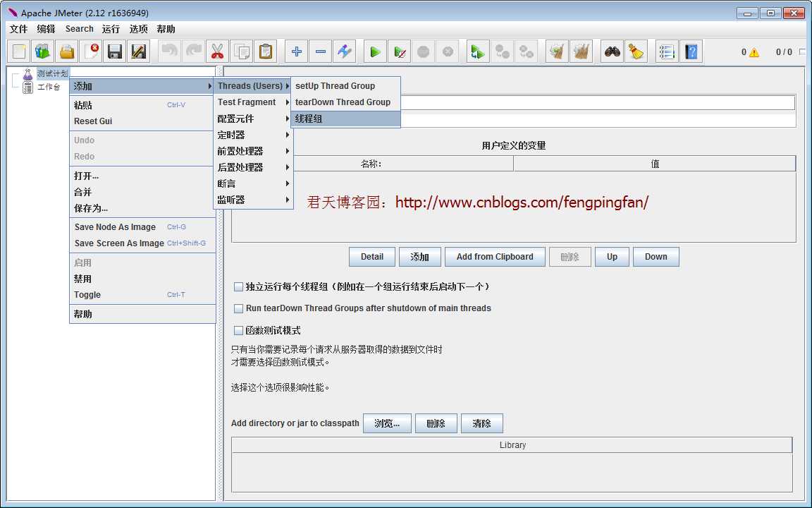Click the Clear All double broom icon
The height and width of the screenshot is (508, 812).
581,52
